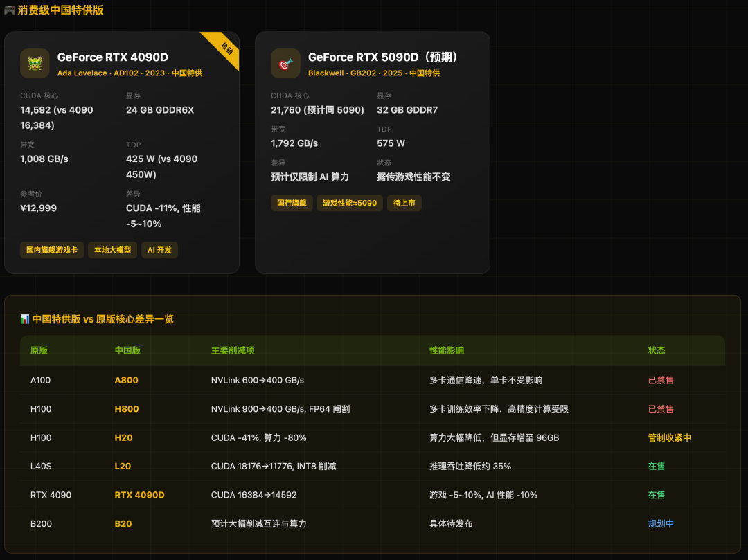Click the B20 cell

tap(123, 523)
